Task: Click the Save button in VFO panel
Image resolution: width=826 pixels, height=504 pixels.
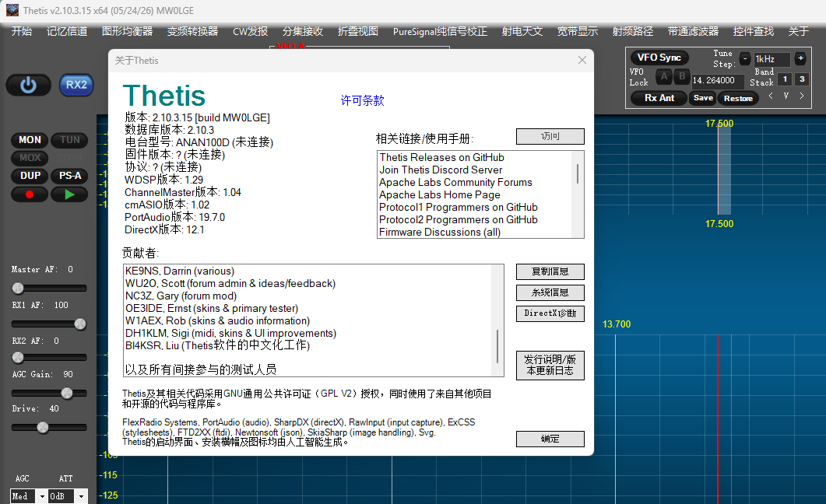Action: click(703, 98)
